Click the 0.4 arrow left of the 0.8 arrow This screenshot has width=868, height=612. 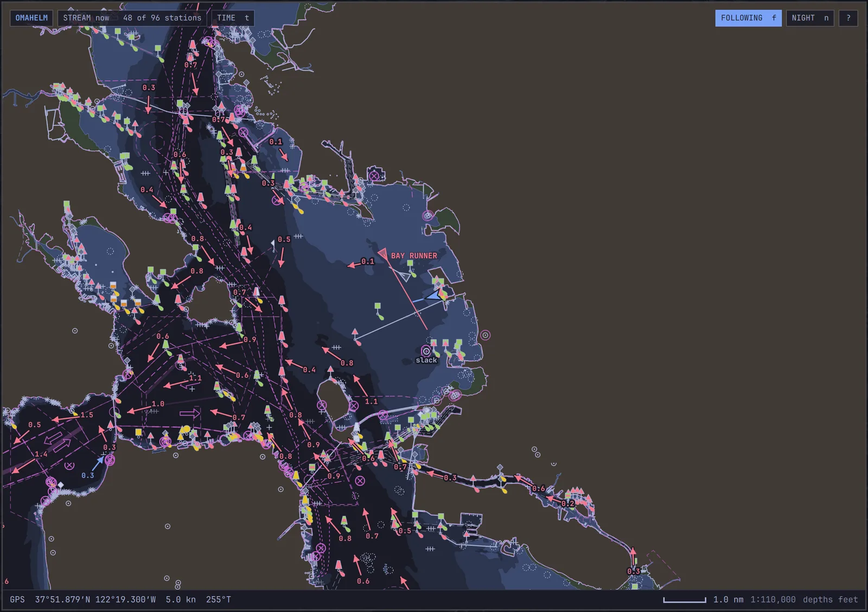(293, 364)
